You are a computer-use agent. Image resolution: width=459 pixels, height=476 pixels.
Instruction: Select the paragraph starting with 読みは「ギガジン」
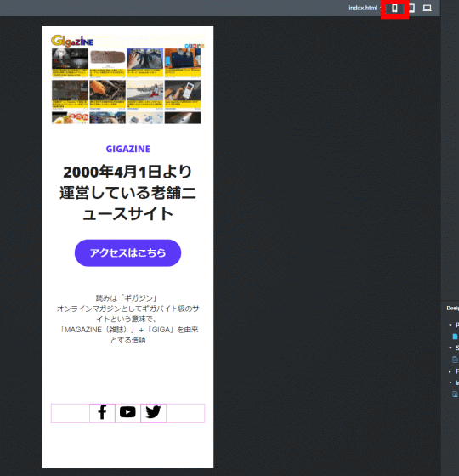tap(127, 319)
